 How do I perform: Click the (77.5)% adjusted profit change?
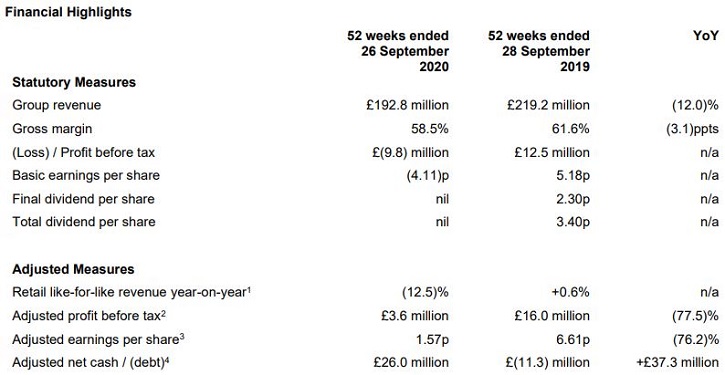(694, 316)
